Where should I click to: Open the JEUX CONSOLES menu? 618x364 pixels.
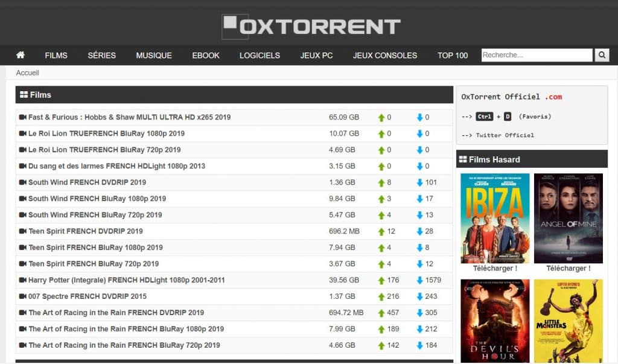[385, 56]
